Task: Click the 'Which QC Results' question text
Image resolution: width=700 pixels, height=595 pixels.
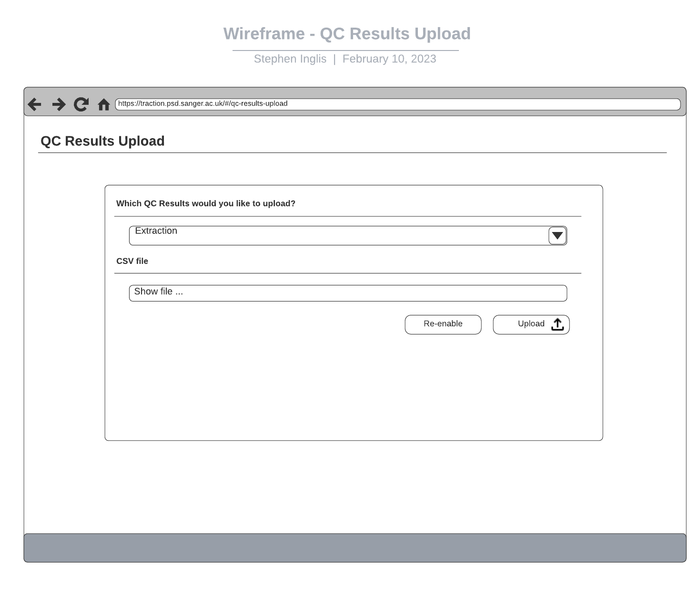Action: coord(206,203)
